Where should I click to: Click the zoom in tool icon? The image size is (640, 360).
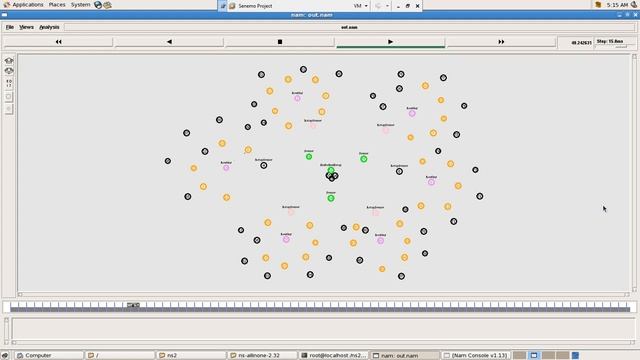9,60
